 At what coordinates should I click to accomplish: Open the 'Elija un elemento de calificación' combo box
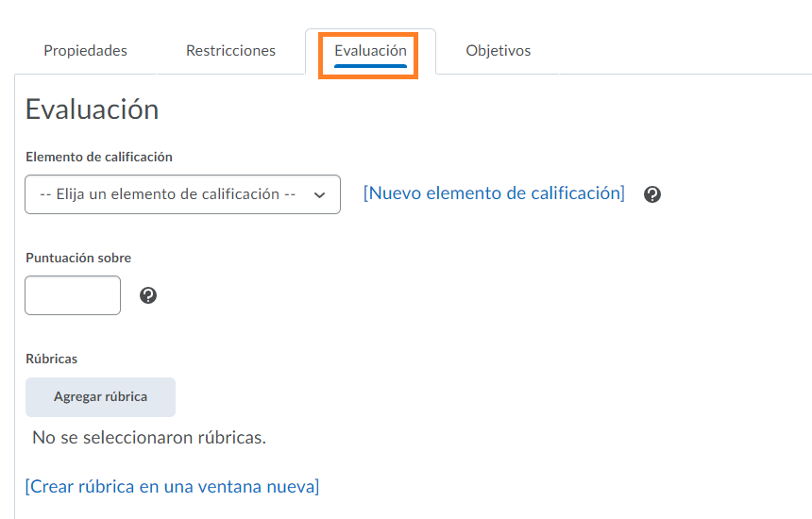click(182, 194)
